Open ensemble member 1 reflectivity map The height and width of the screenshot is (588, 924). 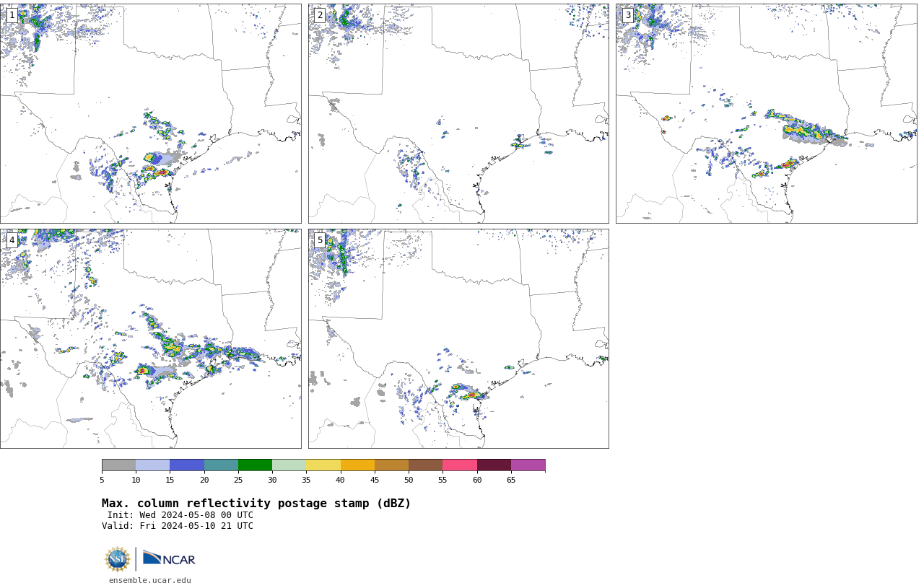(x=151, y=113)
